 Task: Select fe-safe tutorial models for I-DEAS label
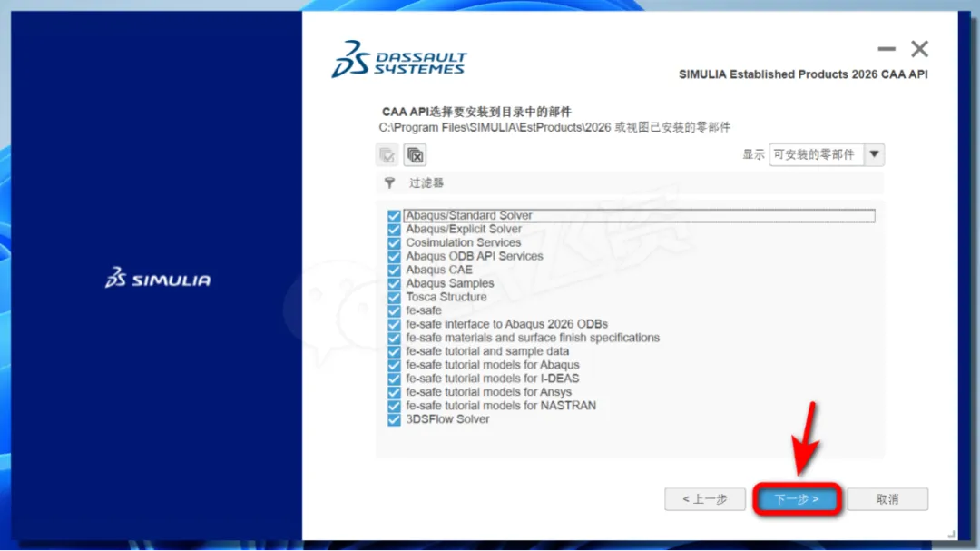point(493,379)
